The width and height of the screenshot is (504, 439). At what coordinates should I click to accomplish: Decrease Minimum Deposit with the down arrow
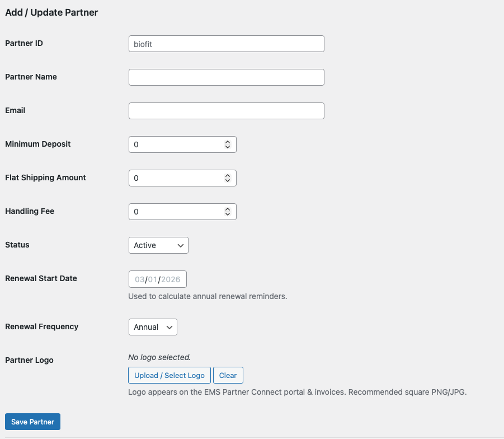pos(228,147)
